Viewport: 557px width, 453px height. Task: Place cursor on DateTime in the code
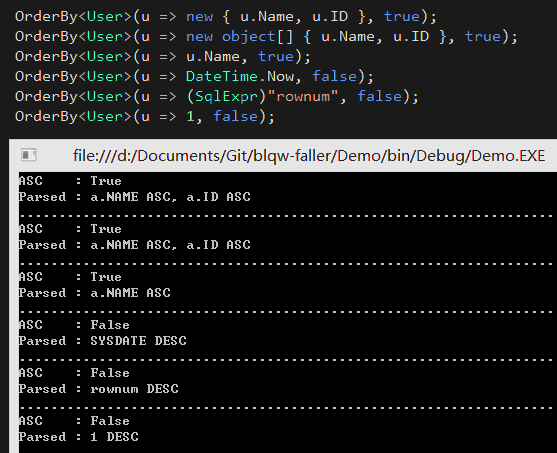[222, 76]
